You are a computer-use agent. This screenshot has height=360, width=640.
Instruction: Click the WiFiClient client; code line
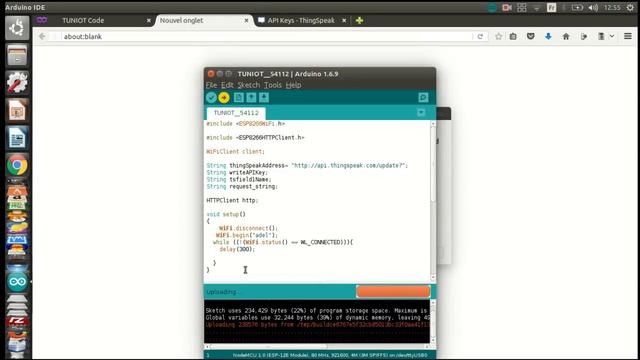click(236, 151)
